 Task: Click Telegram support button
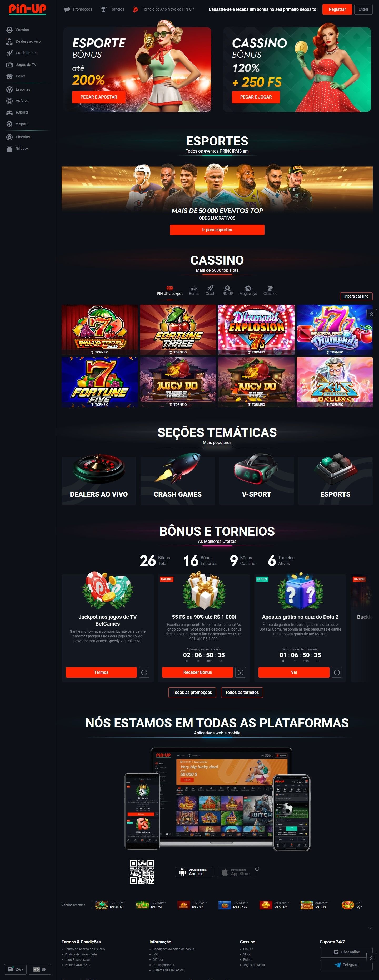point(346,964)
